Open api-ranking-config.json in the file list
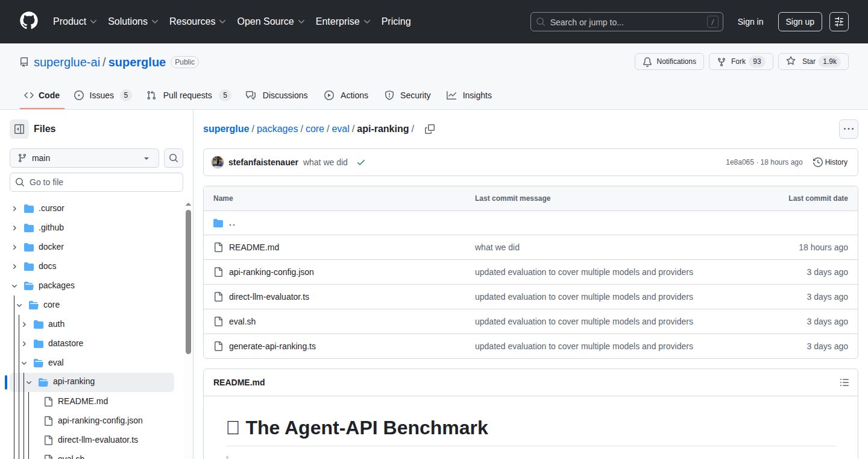Screen dimensions: 868x459 [x=271, y=272]
